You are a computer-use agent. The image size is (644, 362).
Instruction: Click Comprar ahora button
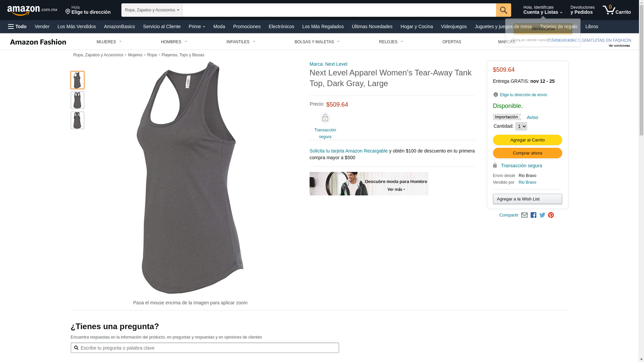pyautogui.click(x=527, y=153)
